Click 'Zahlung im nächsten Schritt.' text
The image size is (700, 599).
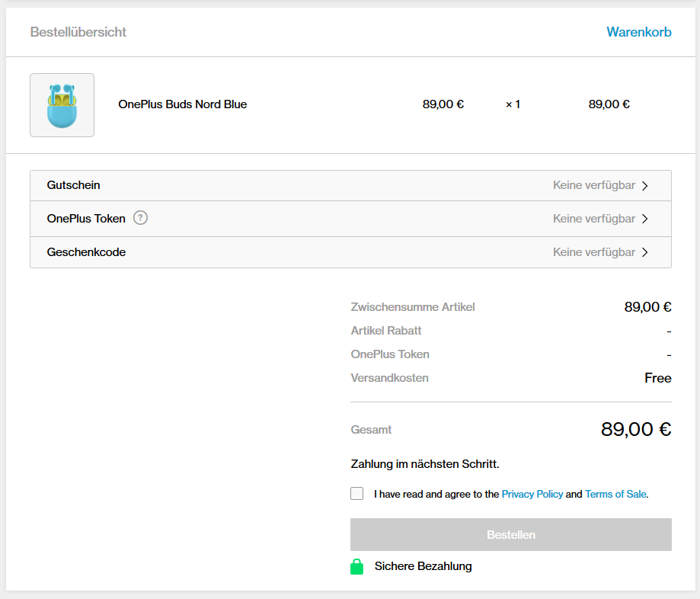tap(424, 464)
